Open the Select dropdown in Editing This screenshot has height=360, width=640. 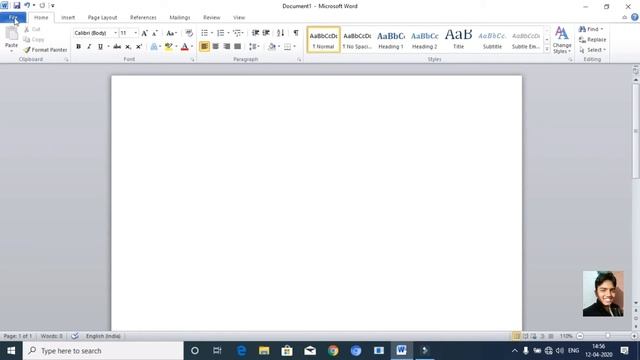(x=592, y=50)
